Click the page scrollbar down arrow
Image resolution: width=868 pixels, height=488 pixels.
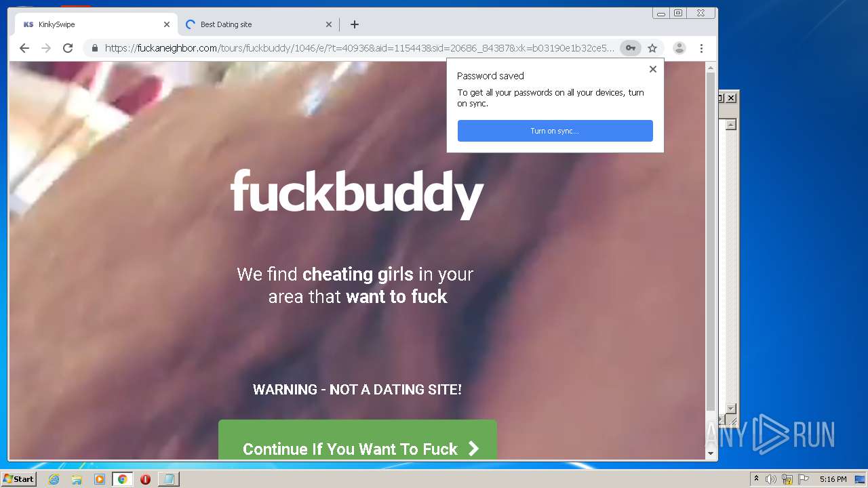tap(711, 453)
